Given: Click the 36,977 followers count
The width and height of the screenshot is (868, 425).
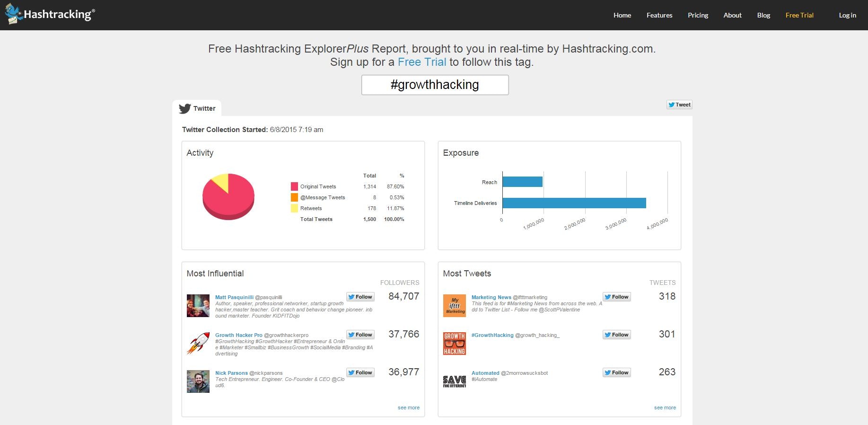Looking at the screenshot, I should (x=403, y=372).
